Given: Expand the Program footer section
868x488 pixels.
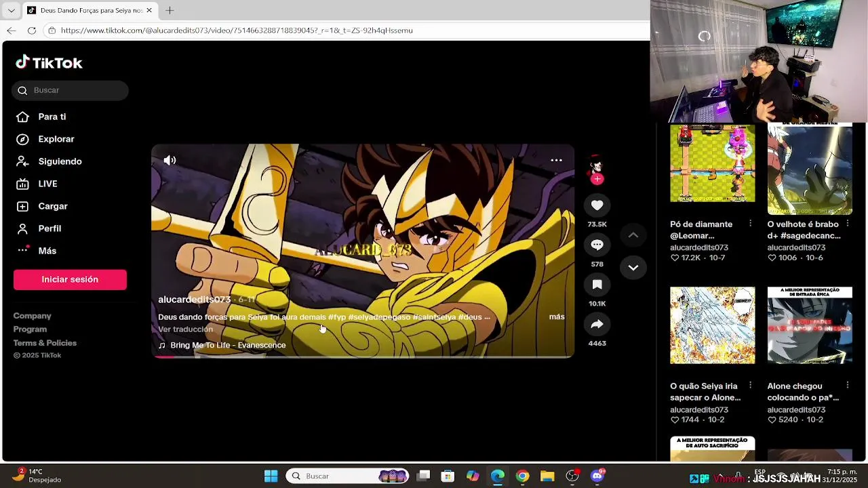Looking at the screenshot, I should 30,329.
